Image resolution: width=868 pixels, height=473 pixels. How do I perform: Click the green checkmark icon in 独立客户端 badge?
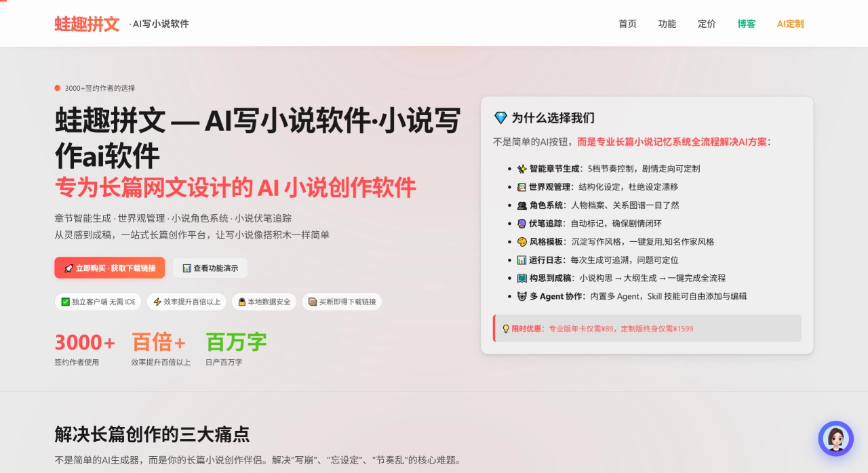[x=66, y=302]
